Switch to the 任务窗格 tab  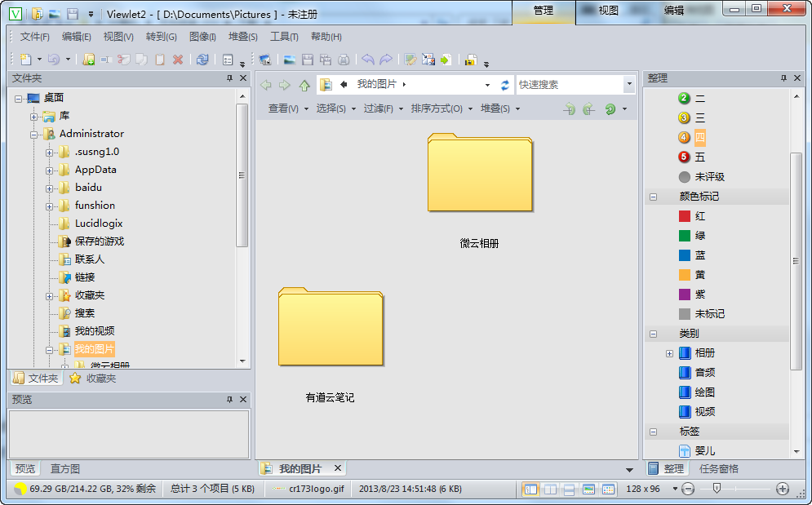[x=718, y=469]
